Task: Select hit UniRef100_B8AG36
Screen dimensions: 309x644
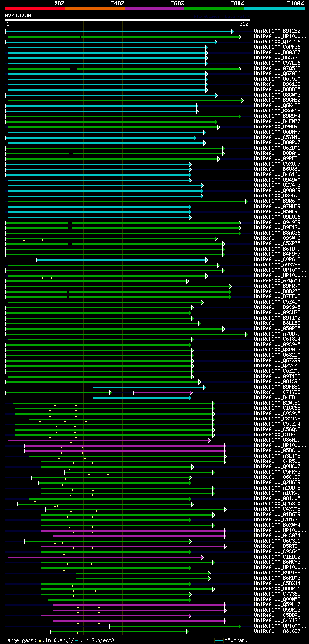Action: tap(278, 233)
